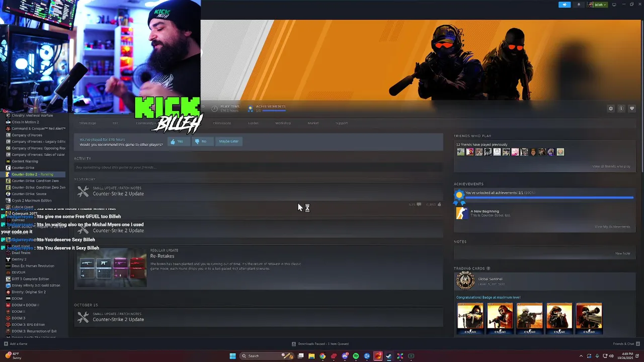
Task: Click the activity 'Say something' input field
Action: click(x=258, y=167)
